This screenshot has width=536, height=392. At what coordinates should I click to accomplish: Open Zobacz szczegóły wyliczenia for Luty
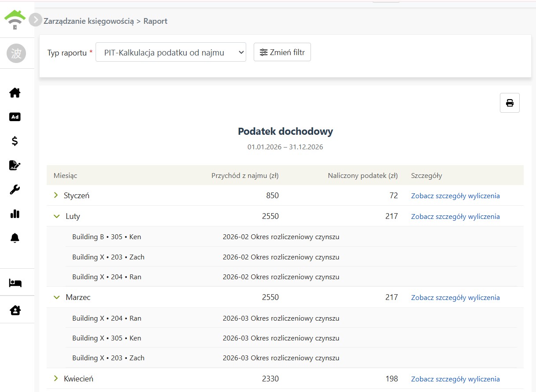click(455, 216)
